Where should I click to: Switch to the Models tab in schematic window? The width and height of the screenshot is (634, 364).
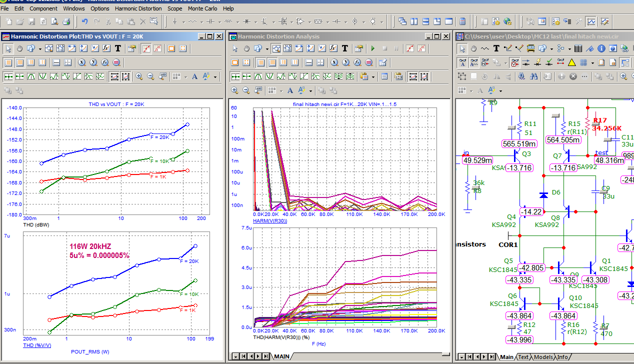pyautogui.click(x=543, y=357)
